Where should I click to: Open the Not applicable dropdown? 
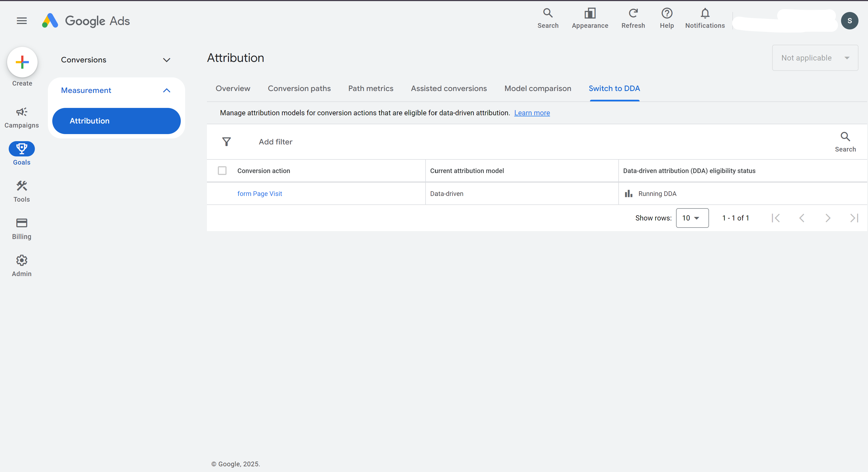(x=815, y=58)
